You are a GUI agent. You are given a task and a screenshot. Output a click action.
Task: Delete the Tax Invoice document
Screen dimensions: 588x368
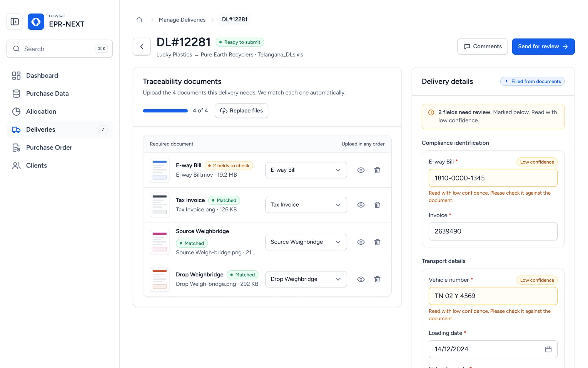point(377,205)
